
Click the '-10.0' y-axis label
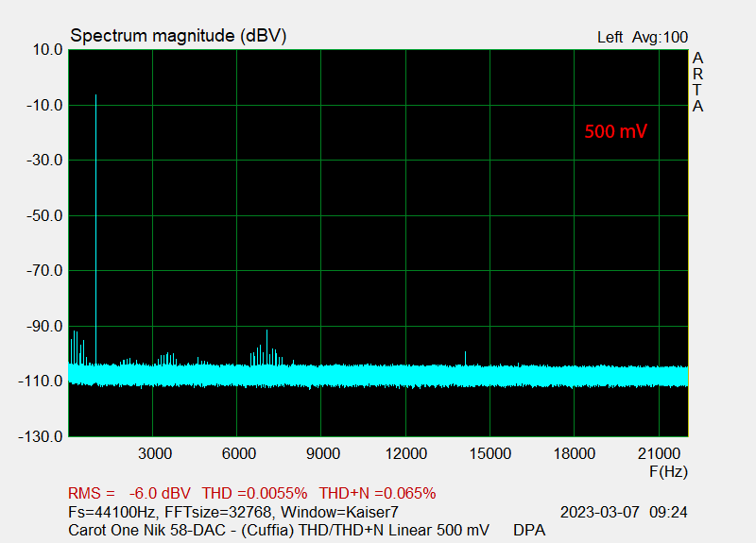pos(44,105)
